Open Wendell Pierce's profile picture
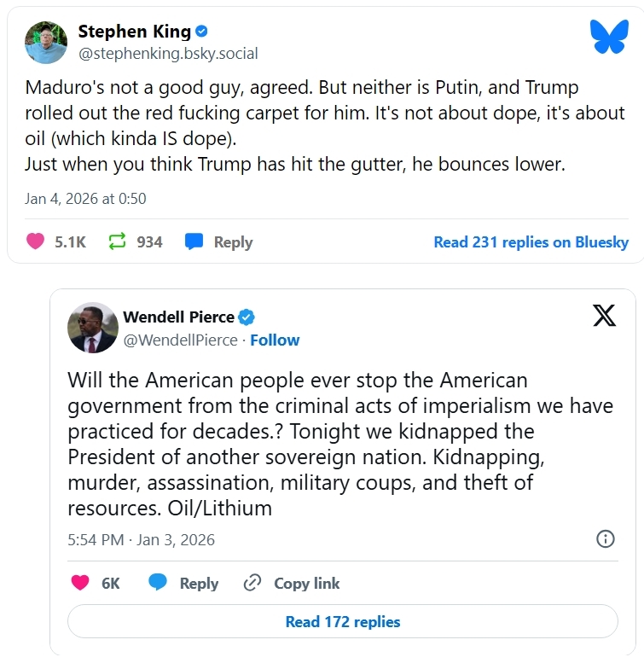The height and width of the screenshot is (663, 644). point(92,328)
